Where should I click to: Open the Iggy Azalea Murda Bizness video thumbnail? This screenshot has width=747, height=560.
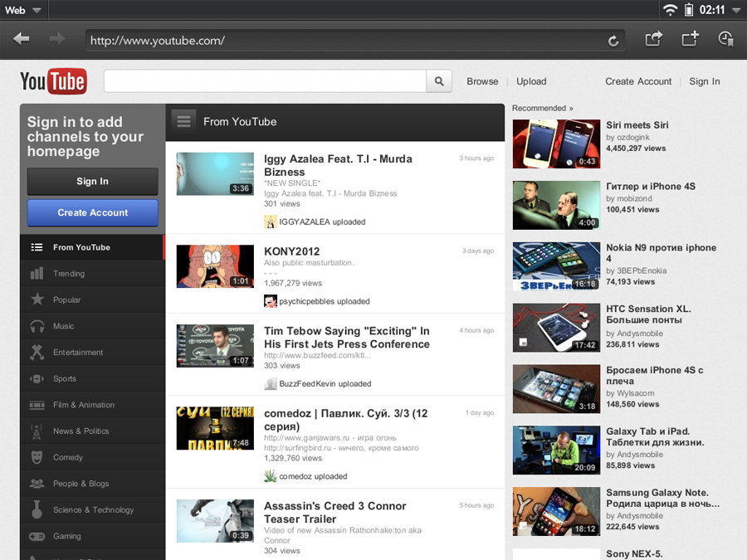215,174
